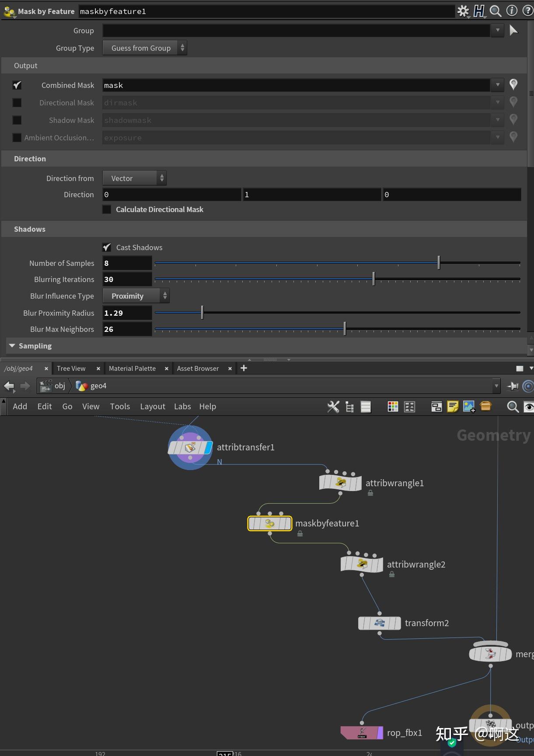Select the maskbyfeature1 node
This screenshot has width=534, height=756.
(270, 523)
